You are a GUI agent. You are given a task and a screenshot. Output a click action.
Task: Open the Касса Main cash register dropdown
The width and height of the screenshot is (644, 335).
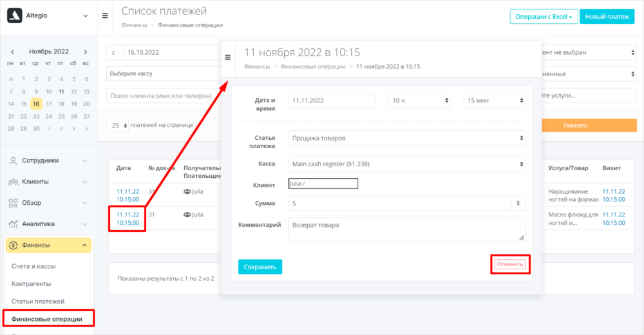coord(407,164)
